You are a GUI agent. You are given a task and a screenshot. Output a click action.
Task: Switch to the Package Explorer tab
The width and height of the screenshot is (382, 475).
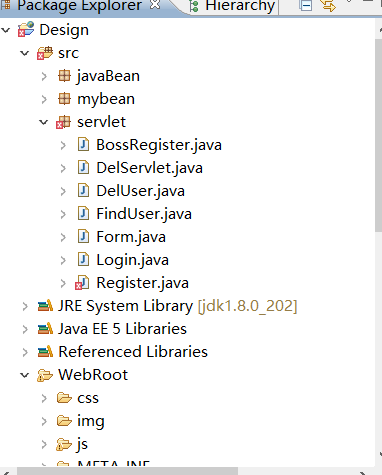coord(79,6)
